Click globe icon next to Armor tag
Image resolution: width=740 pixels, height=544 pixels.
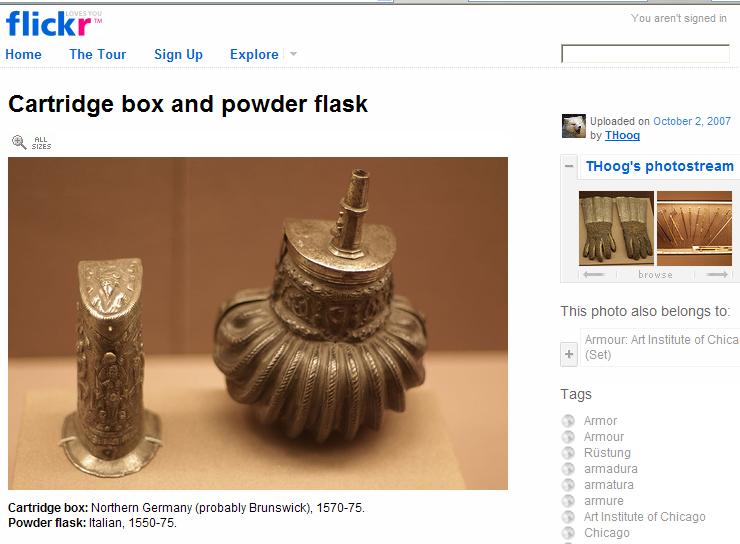coord(568,420)
